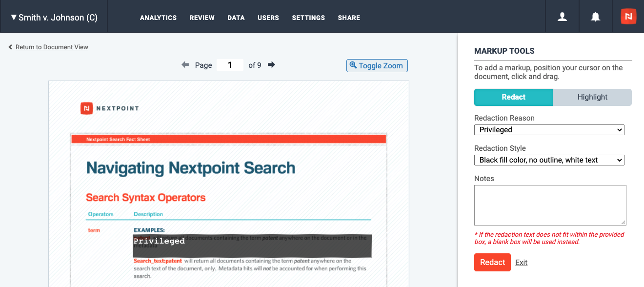Click the page number input field
Screen dimensions: 644x287
(x=230, y=65)
